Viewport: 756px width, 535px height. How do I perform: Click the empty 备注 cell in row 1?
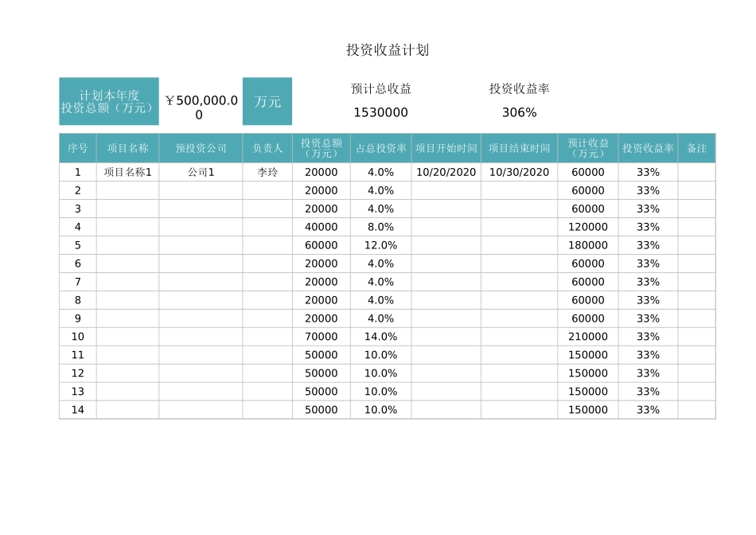[696, 172]
